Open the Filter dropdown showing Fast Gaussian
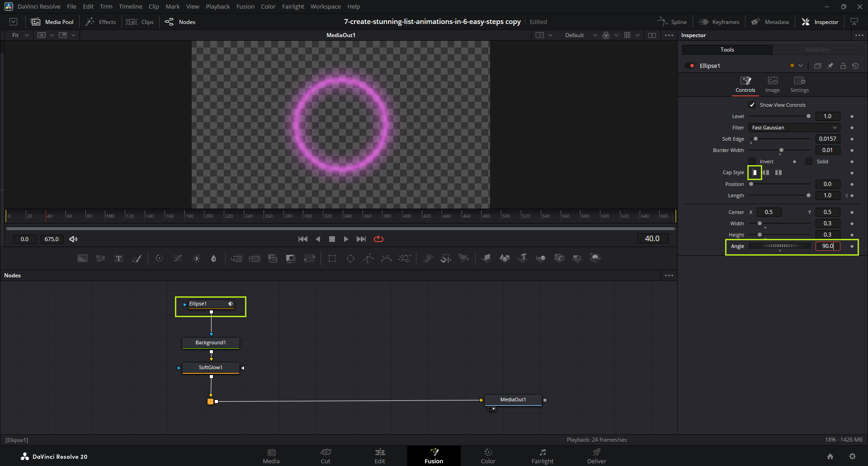The width and height of the screenshot is (868, 466). click(x=794, y=128)
